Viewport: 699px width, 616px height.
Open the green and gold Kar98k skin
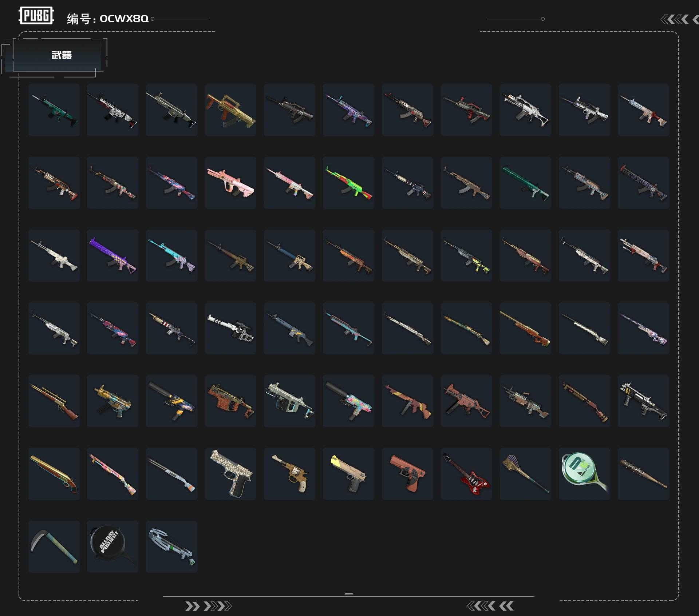(x=466, y=328)
